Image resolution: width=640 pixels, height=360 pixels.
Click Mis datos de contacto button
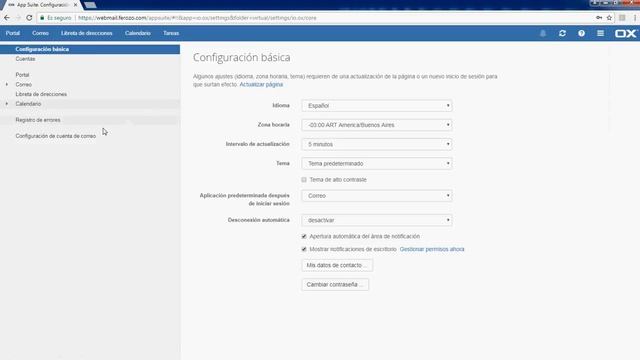tap(337, 265)
